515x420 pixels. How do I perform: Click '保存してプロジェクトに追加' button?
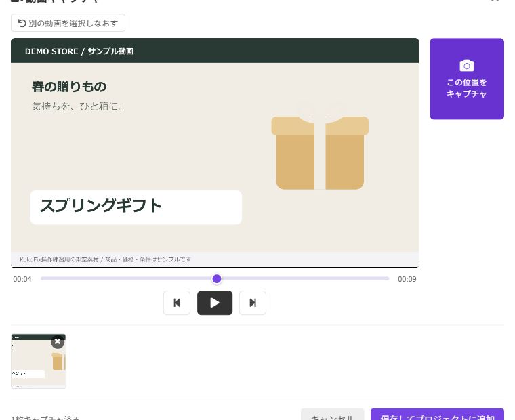[437, 416]
